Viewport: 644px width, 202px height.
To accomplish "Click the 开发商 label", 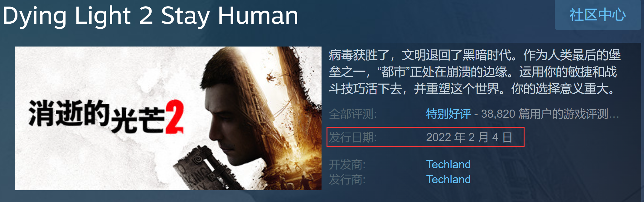I will 347,165.
